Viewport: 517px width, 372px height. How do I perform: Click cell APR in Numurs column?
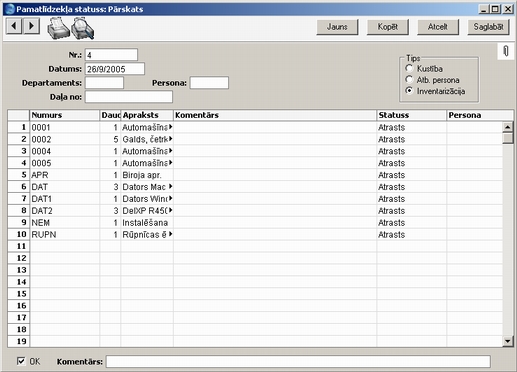click(65, 175)
